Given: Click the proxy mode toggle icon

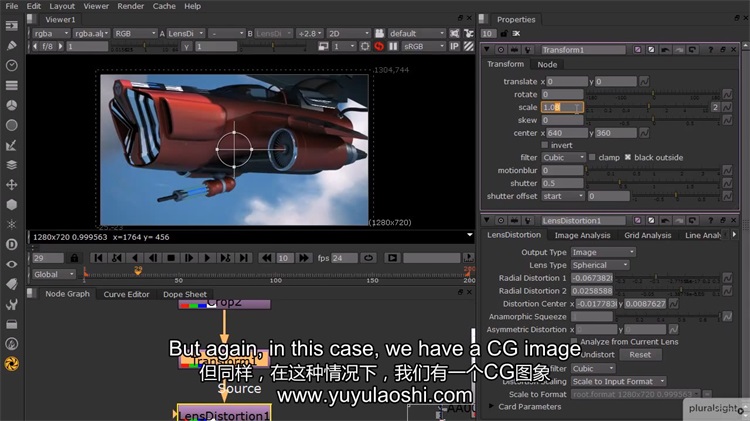Looking at the screenshot, I should point(323,46).
